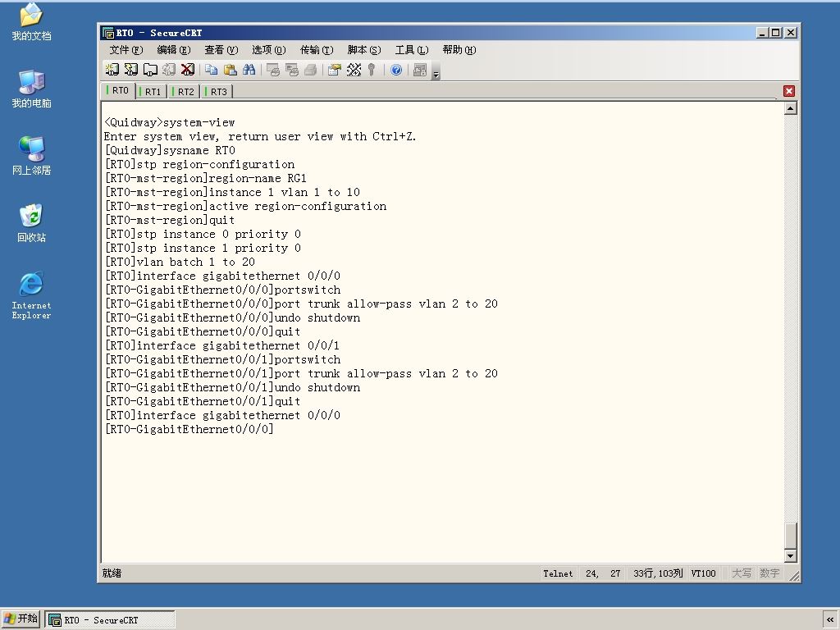Select the Internet Explorer desktop icon
The height and width of the screenshot is (630, 840).
(x=32, y=295)
